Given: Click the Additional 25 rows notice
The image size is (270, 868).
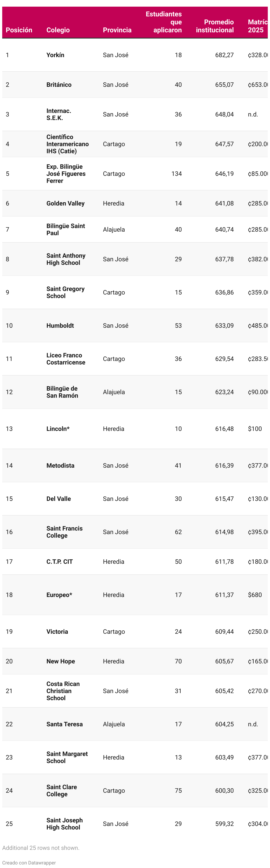Looking at the screenshot, I should (41, 847).
